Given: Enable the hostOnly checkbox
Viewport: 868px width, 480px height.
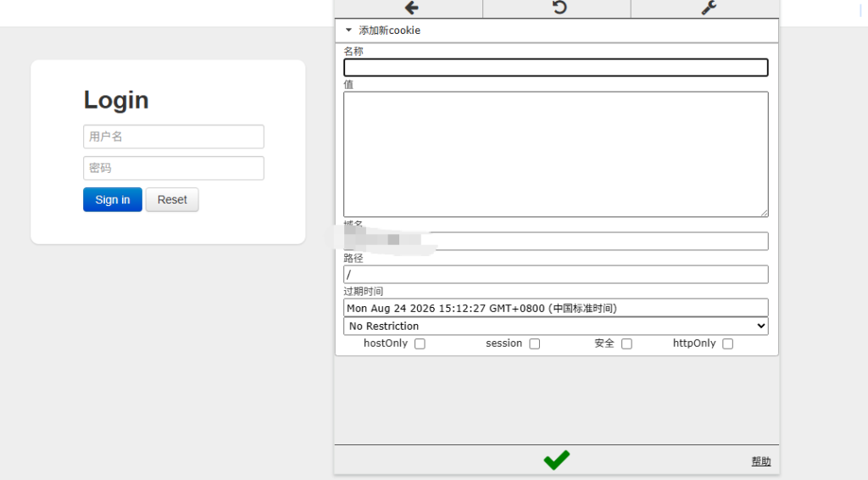Looking at the screenshot, I should [x=420, y=344].
